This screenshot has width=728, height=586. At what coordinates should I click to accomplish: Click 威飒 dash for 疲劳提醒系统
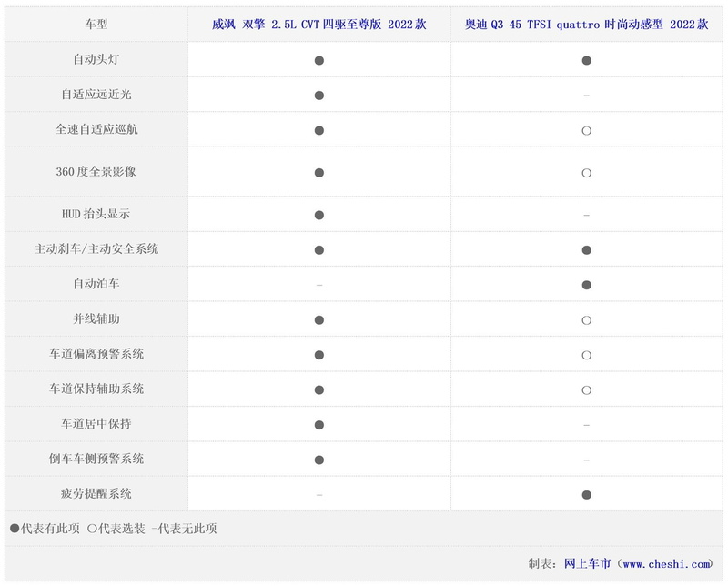[x=319, y=495]
